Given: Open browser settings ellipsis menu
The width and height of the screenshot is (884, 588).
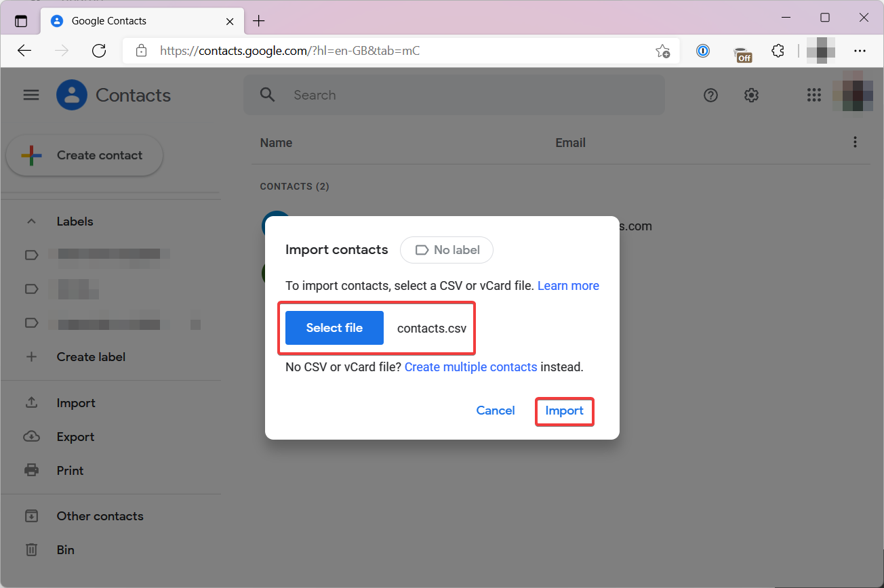Looking at the screenshot, I should [860, 51].
